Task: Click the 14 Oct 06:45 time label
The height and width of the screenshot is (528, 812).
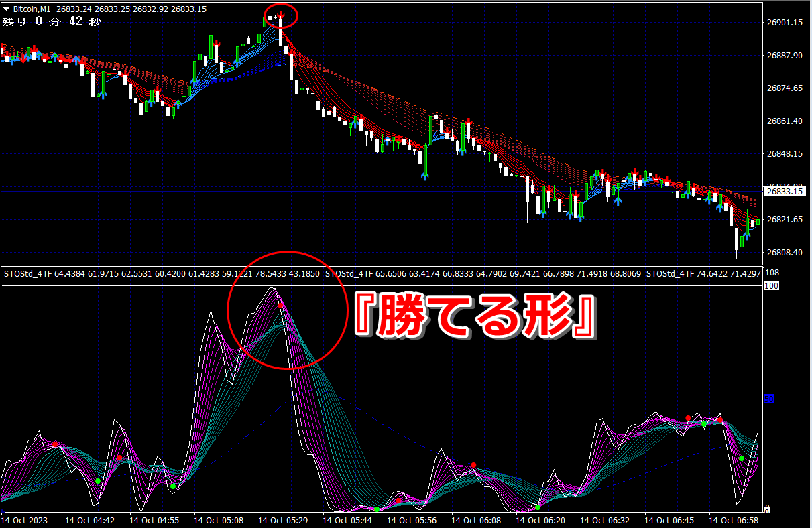Action: click(670, 520)
